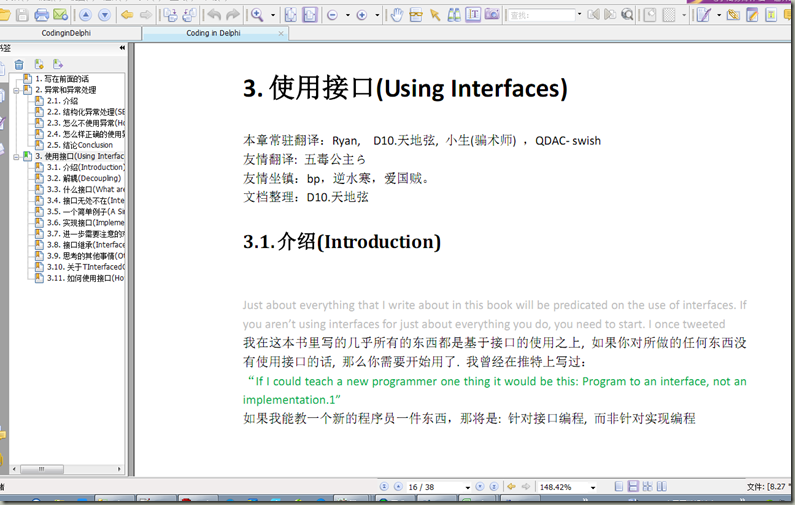Select facing pages layout icon
The image size is (795, 505).
click(662, 487)
